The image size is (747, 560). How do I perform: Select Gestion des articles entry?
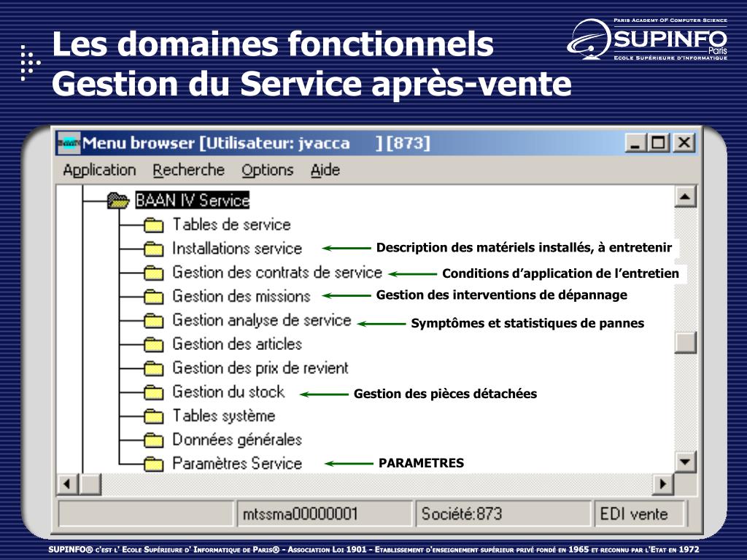(237, 344)
